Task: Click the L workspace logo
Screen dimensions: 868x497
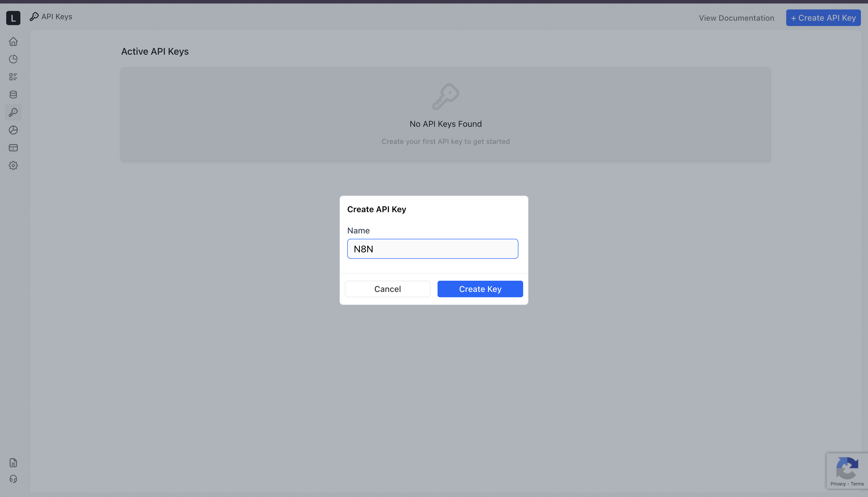Action: 13,18
